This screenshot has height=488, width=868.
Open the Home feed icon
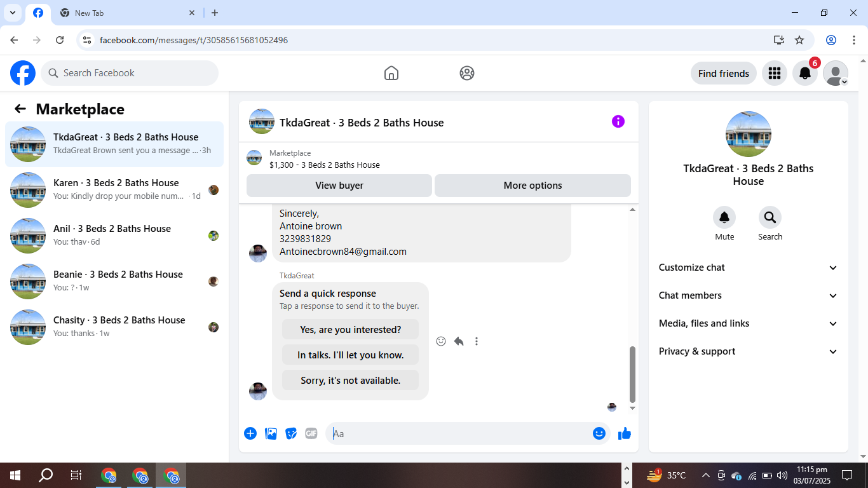(391, 73)
